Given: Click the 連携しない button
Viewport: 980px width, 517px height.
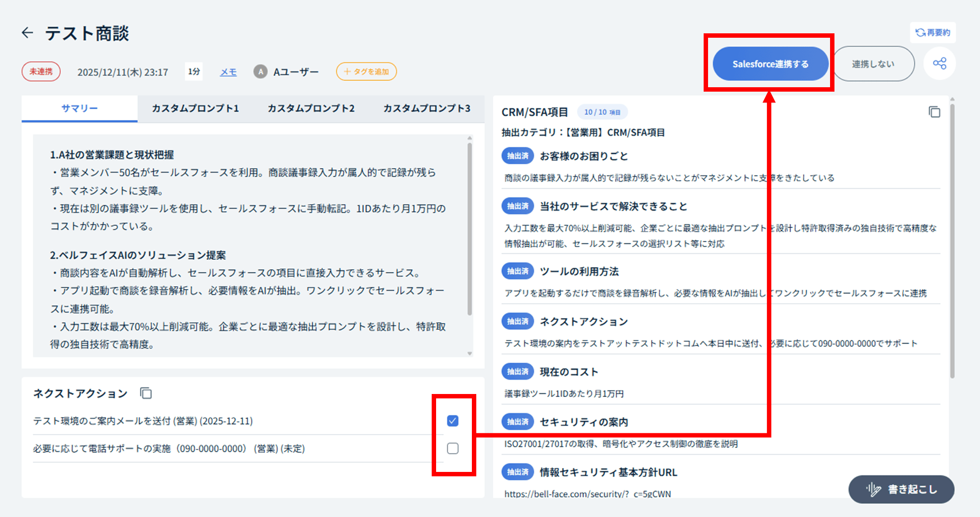Looking at the screenshot, I should tap(873, 64).
